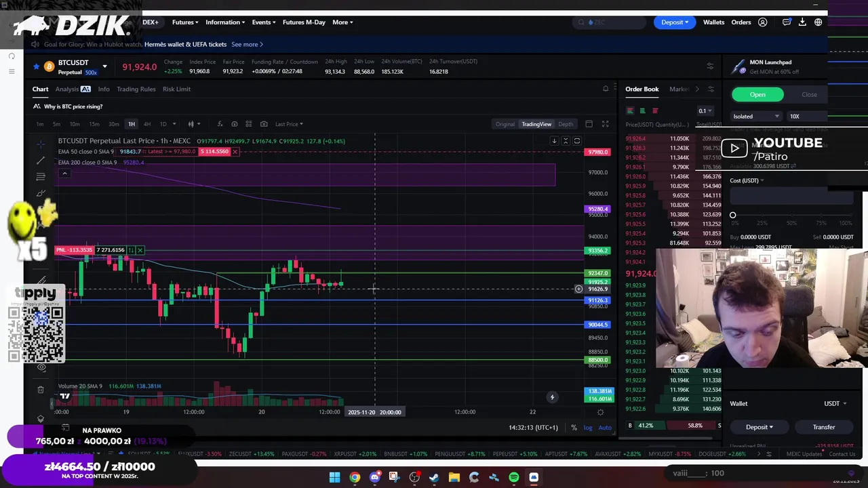The height and width of the screenshot is (488, 868).
Task: Toggle Auto scale on chart
Action: click(x=605, y=428)
